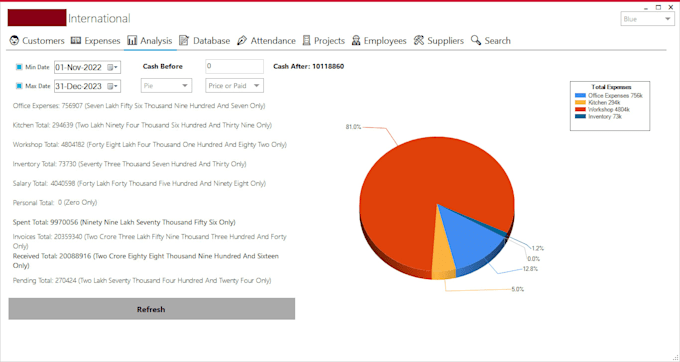Click the Cash After: 10118860 text
The height and width of the screenshot is (362, 680).
309,66
